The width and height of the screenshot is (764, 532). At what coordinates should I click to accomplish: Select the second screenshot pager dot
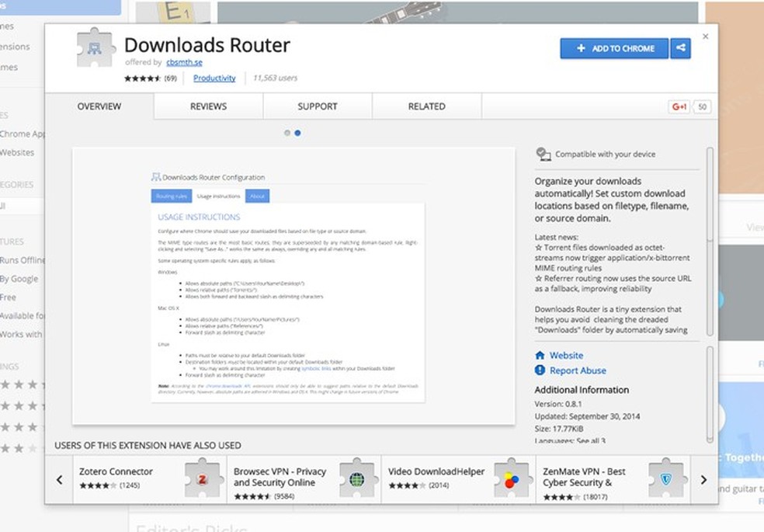point(297,133)
